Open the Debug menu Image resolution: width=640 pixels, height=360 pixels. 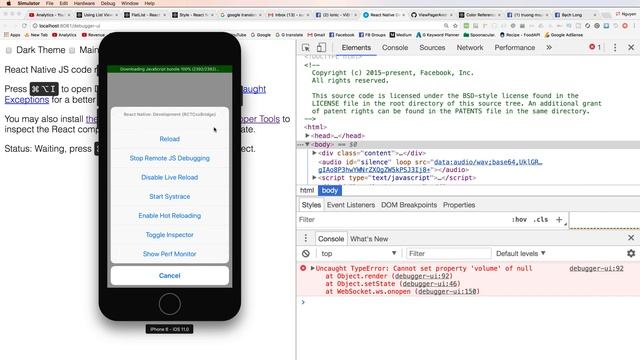pyautogui.click(x=108, y=3)
